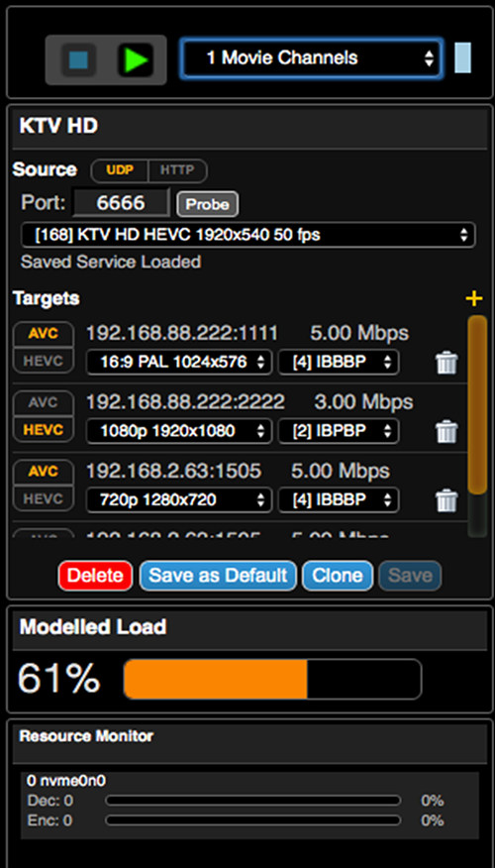Open the 1 Movie Channels dropdown
This screenshot has height=868, width=495.
pyautogui.click(x=312, y=58)
